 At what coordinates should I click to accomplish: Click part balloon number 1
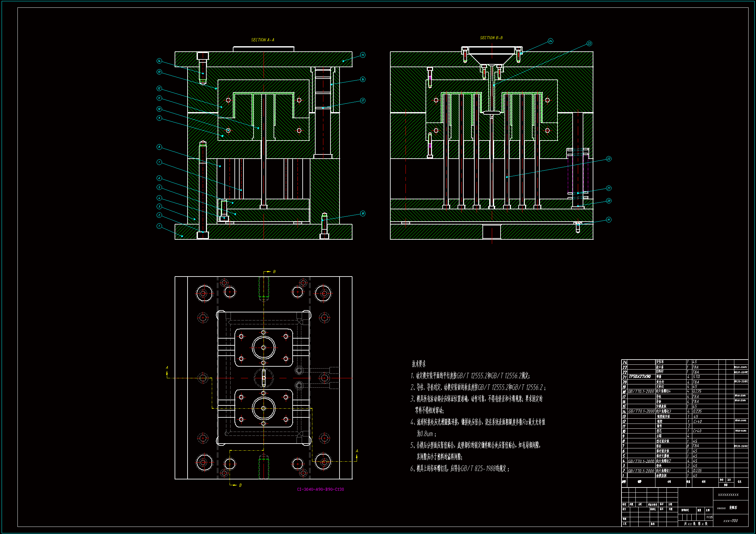click(159, 226)
